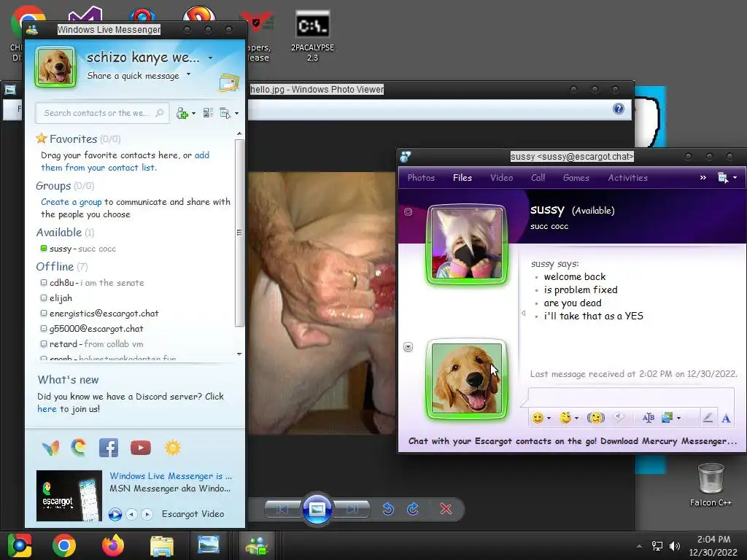The width and height of the screenshot is (747, 560).
Task: Open the emoticon picker in chat
Action: [x=538, y=418]
